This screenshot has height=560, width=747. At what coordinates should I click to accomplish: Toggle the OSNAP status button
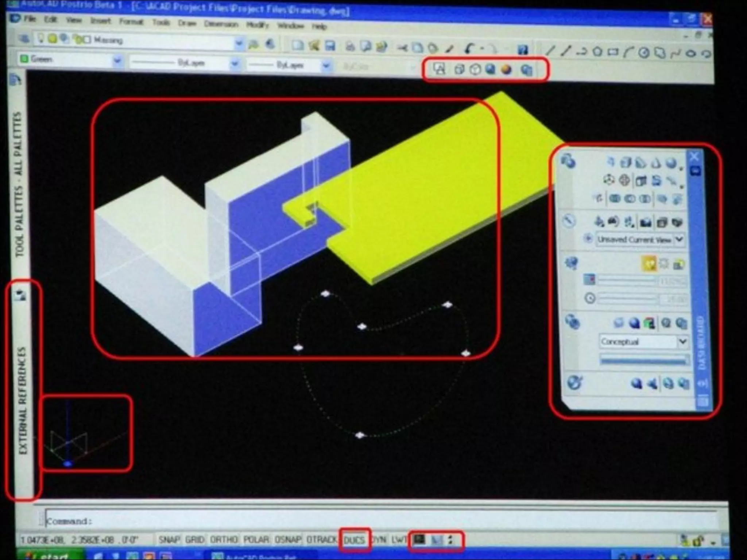point(287,540)
